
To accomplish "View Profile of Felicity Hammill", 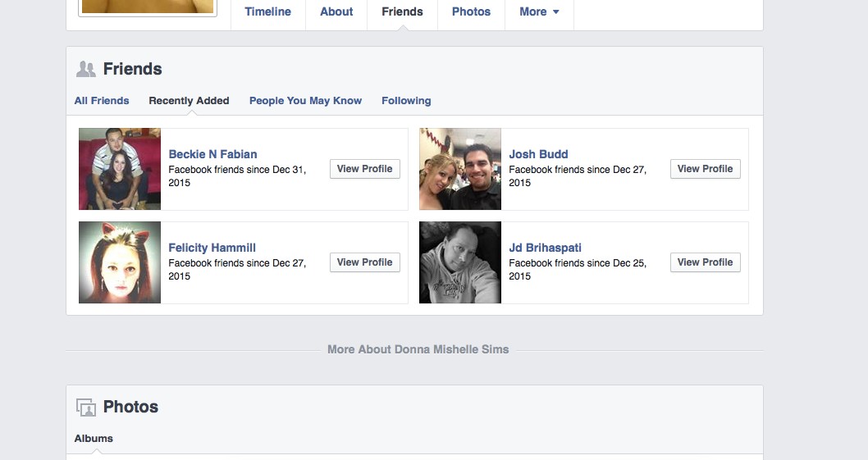I will [x=365, y=262].
